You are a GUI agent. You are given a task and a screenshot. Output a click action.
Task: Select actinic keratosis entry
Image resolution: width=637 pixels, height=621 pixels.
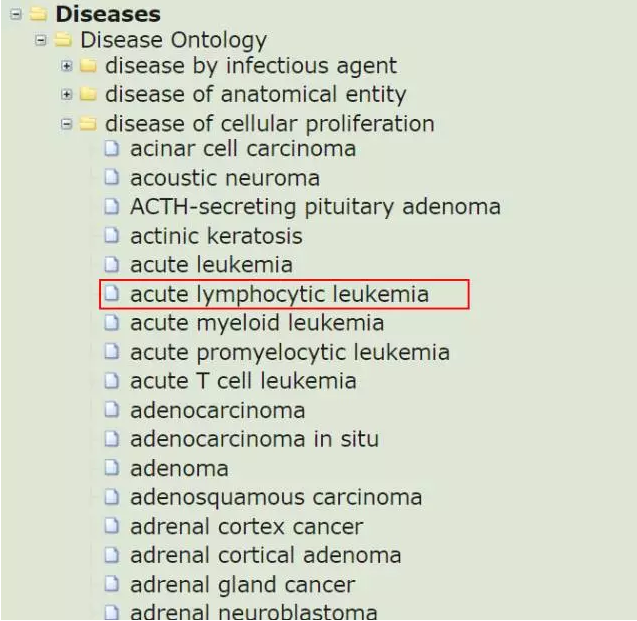217,236
